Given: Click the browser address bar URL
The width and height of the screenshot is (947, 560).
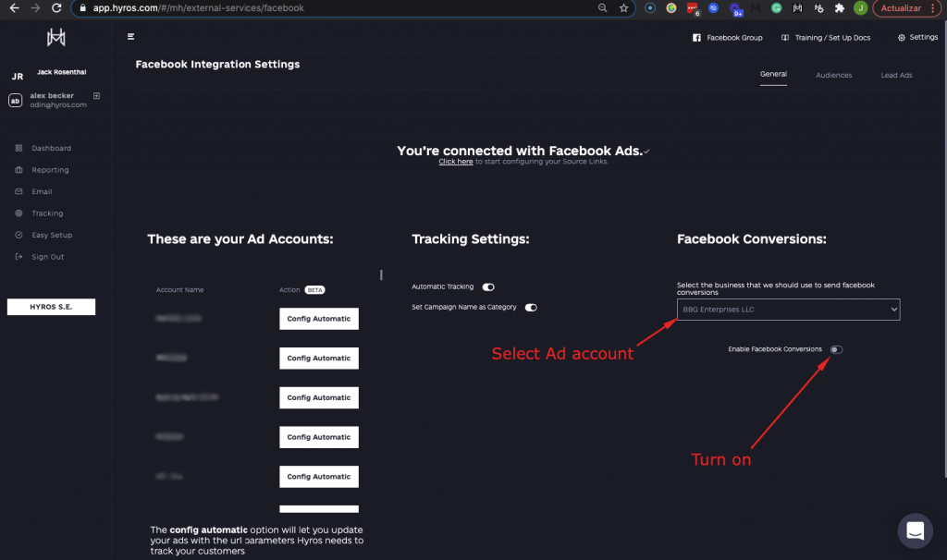Looking at the screenshot, I should click(199, 7).
